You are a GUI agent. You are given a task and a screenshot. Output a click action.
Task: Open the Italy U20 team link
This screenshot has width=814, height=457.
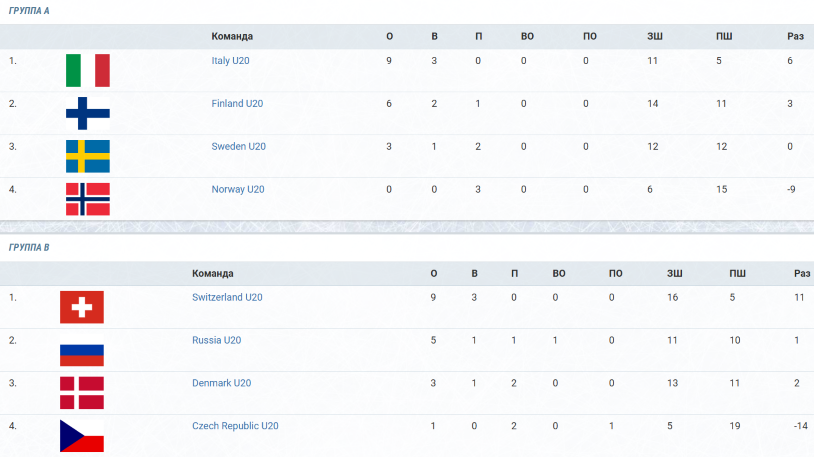click(x=230, y=61)
